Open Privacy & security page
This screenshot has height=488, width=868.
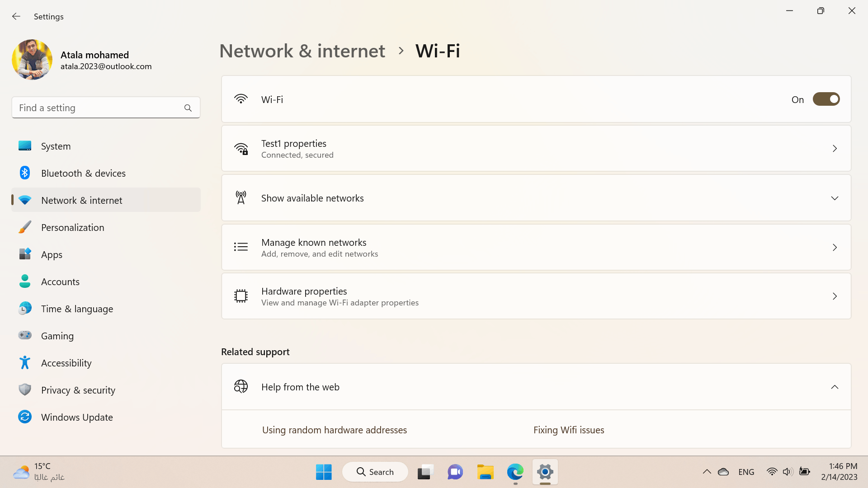(x=78, y=390)
